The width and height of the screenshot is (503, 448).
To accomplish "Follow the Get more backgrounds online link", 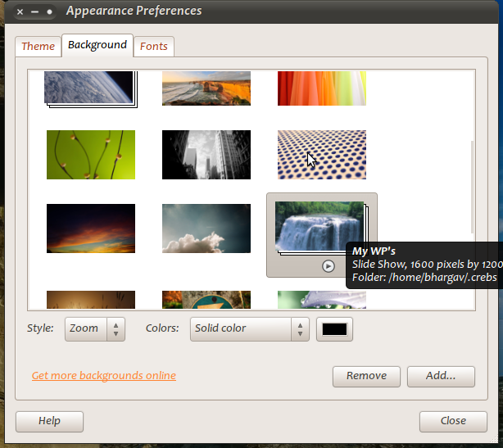I will coord(104,376).
